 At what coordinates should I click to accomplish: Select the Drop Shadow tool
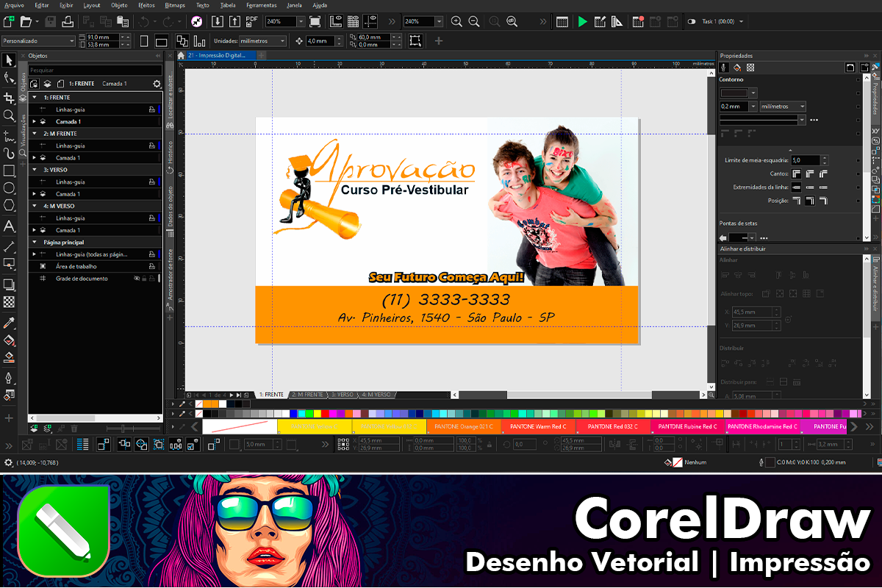point(9,284)
